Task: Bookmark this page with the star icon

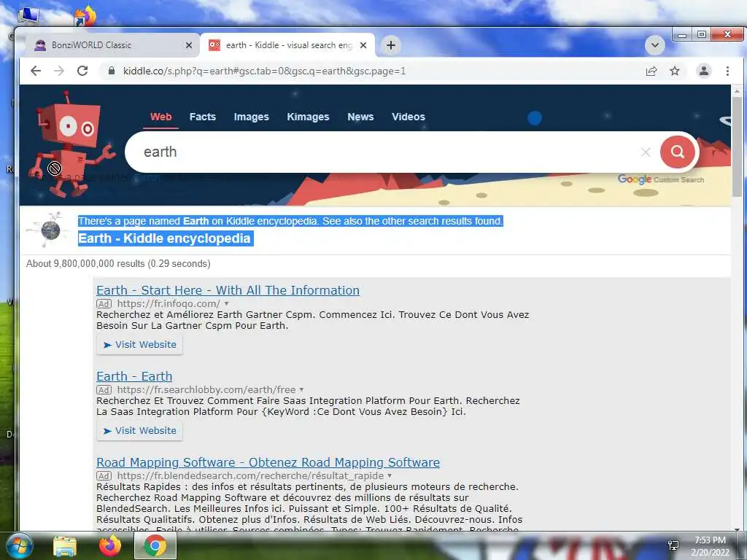Action: (x=675, y=71)
